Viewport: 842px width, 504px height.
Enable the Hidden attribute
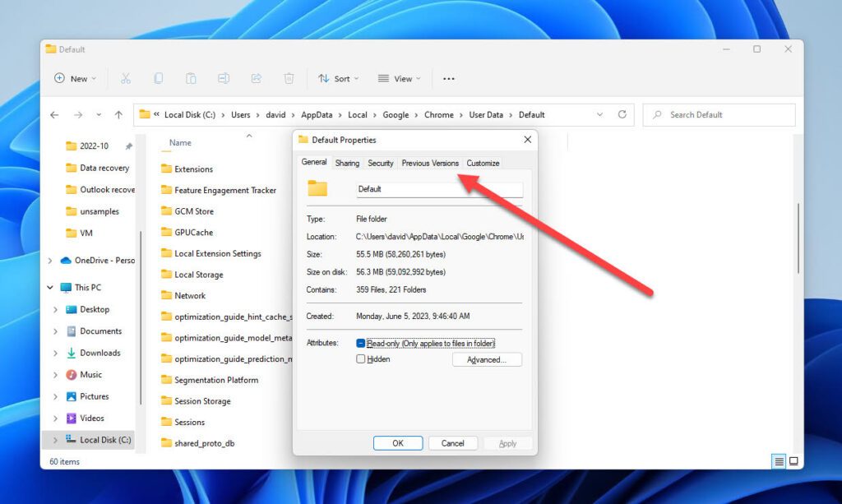360,359
